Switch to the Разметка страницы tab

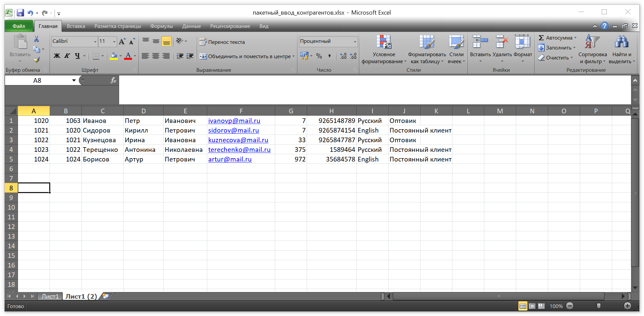[x=117, y=26]
